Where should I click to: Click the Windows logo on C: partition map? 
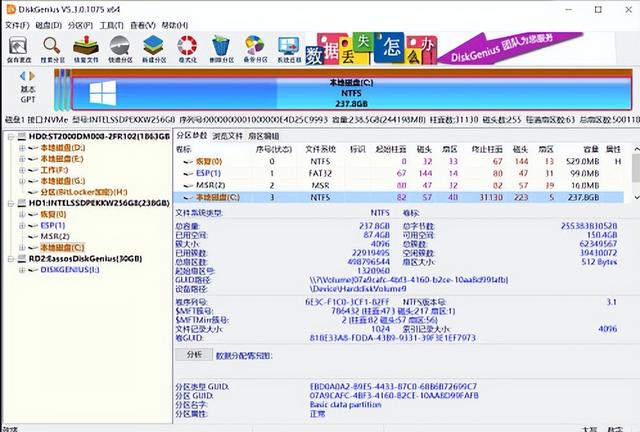103,93
